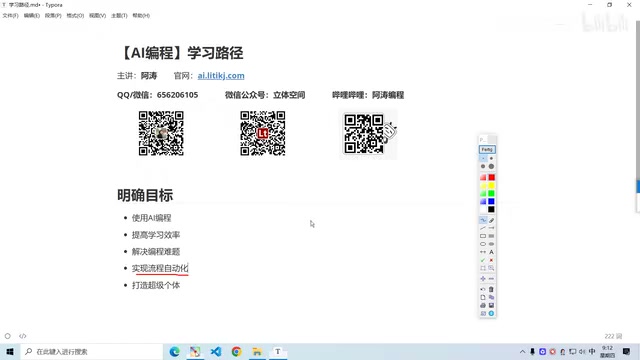This screenshot has height=360, width=640.
Task: Click the Fertig button on the annotation toolbar
Action: pyautogui.click(x=487, y=149)
